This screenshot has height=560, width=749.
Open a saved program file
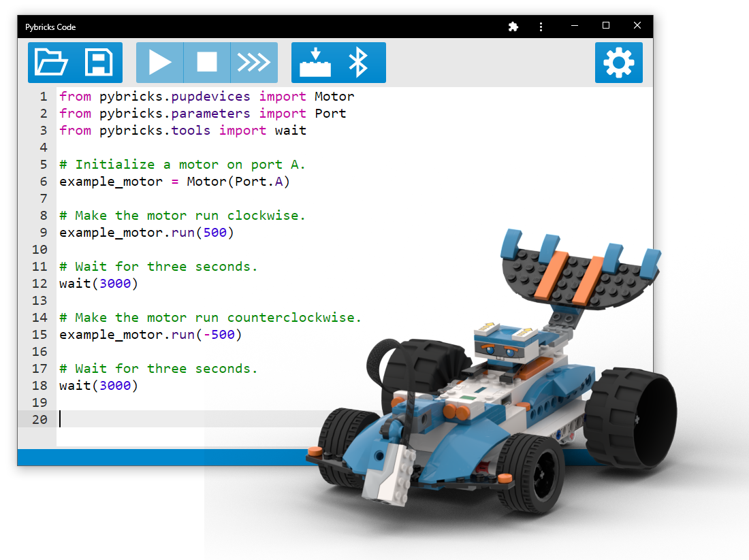point(52,62)
